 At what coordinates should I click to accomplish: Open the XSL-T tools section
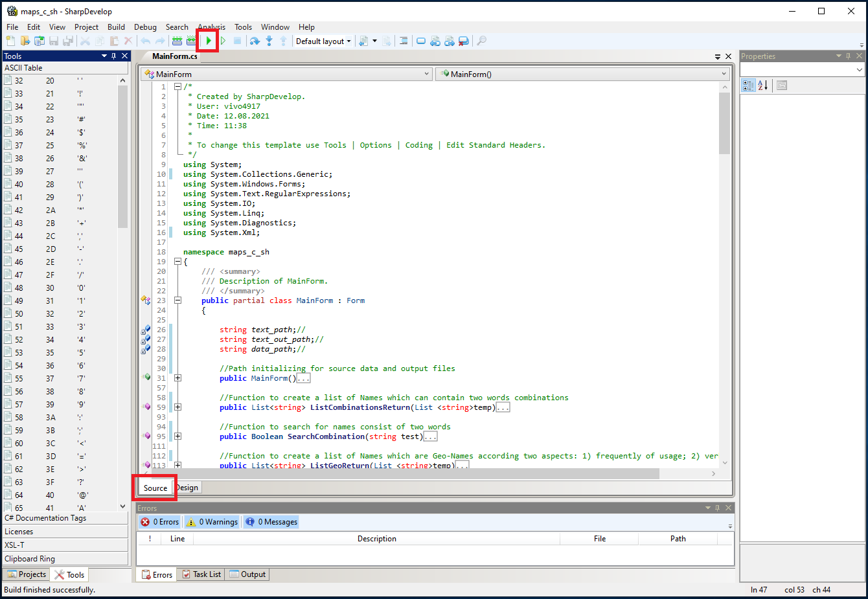click(x=65, y=545)
